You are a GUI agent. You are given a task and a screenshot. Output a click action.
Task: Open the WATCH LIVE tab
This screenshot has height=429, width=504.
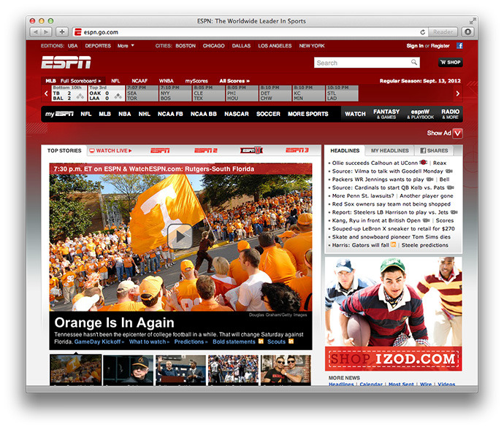tap(110, 150)
